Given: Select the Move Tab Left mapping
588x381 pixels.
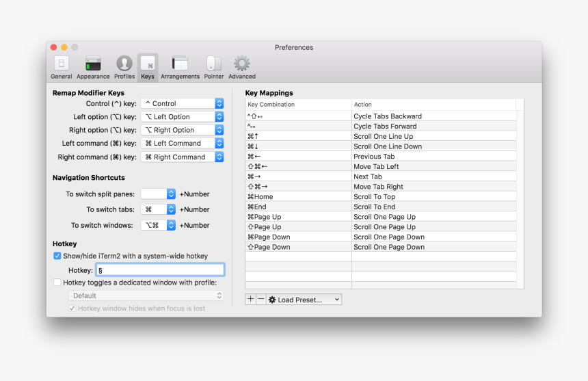Looking at the screenshot, I should (381, 166).
